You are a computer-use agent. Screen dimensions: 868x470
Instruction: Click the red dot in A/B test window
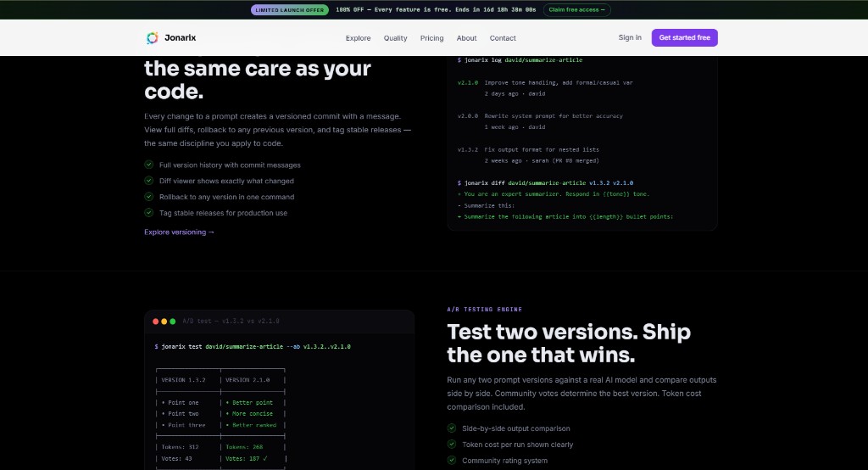click(x=156, y=322)
